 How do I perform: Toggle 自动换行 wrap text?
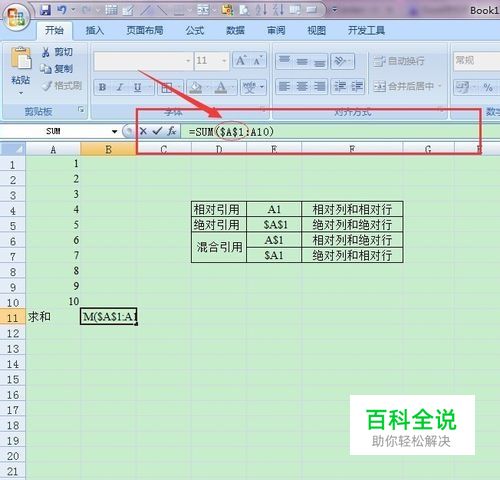(x=399, y=61)
